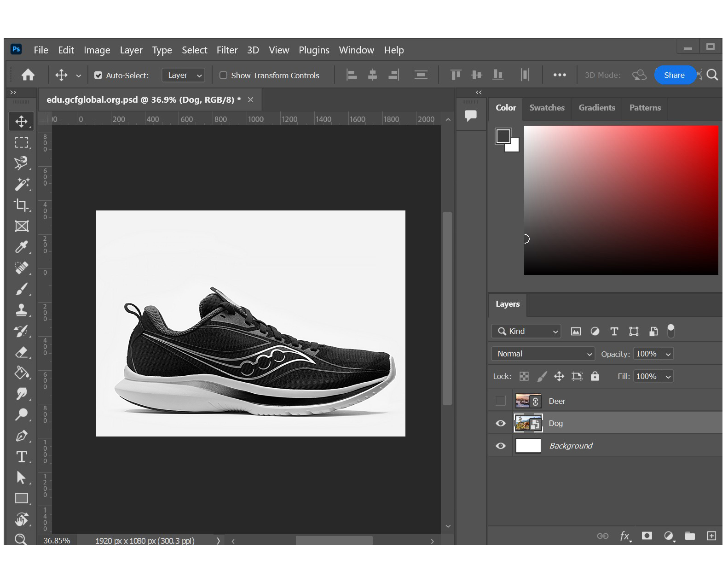Close the edu.gcfglobal.org.psd document tab
The height and width of the screenshot is (583, 728).
pyautogui.click(x=250, y=99)
